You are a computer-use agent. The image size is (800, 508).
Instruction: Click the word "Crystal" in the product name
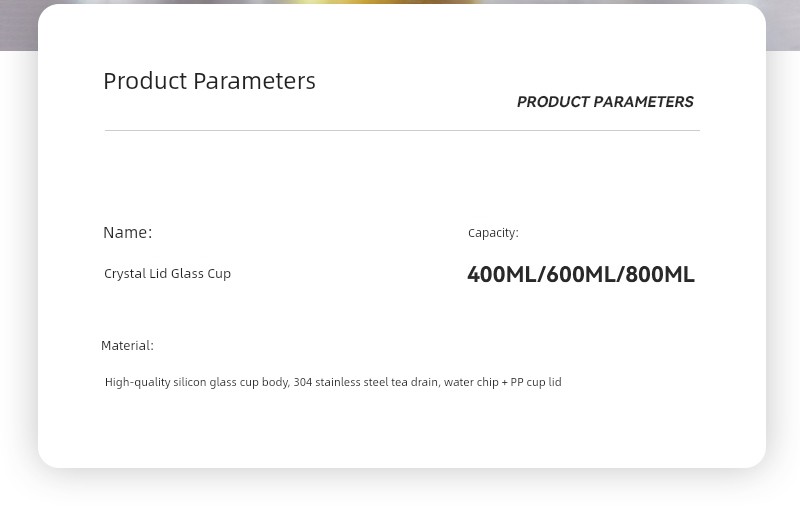coord(125,274)
